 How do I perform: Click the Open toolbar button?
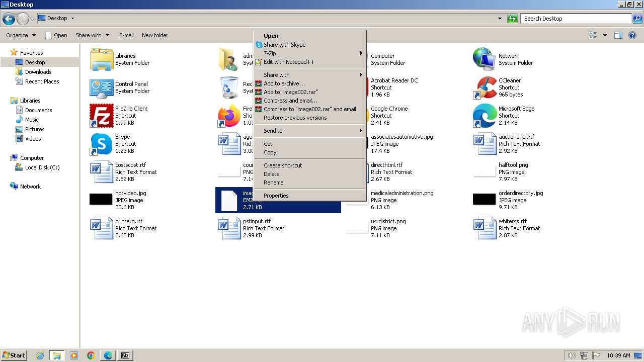(56, 35)
